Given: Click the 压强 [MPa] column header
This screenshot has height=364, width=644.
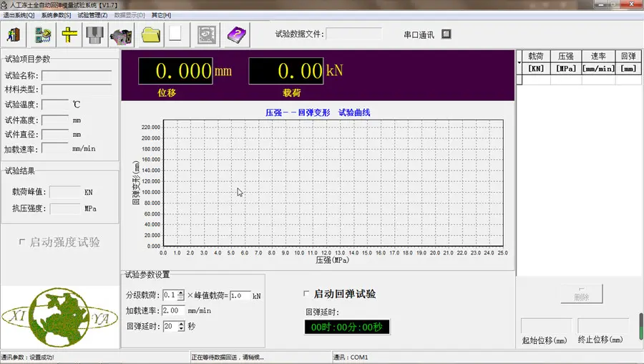Looking at the screenshot, I should (x=566, y=62).
